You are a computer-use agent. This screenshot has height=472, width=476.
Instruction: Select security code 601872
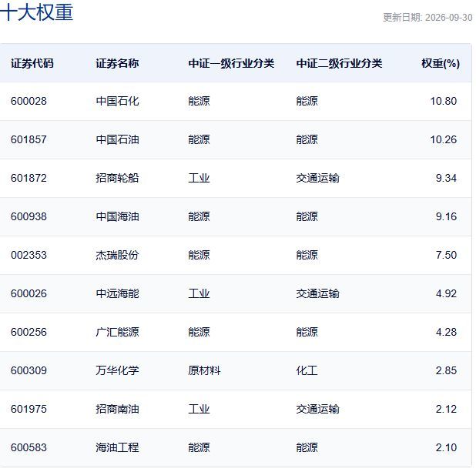(28, 178)
